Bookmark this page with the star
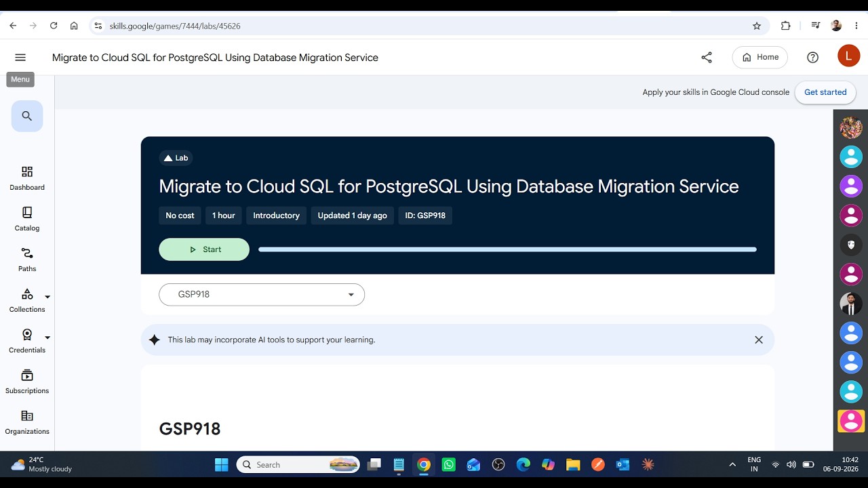This screenshot has width=868, height=488. coord(757,26)
